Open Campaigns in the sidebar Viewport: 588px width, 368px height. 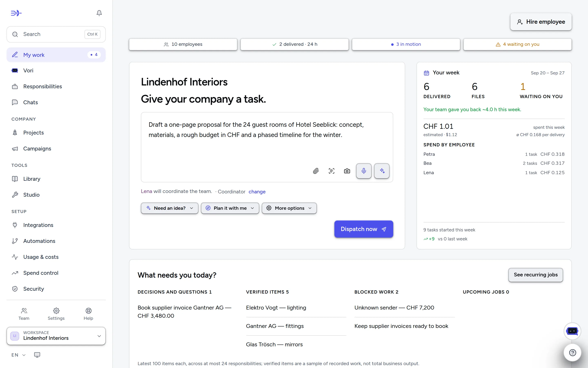coord(56,148)
